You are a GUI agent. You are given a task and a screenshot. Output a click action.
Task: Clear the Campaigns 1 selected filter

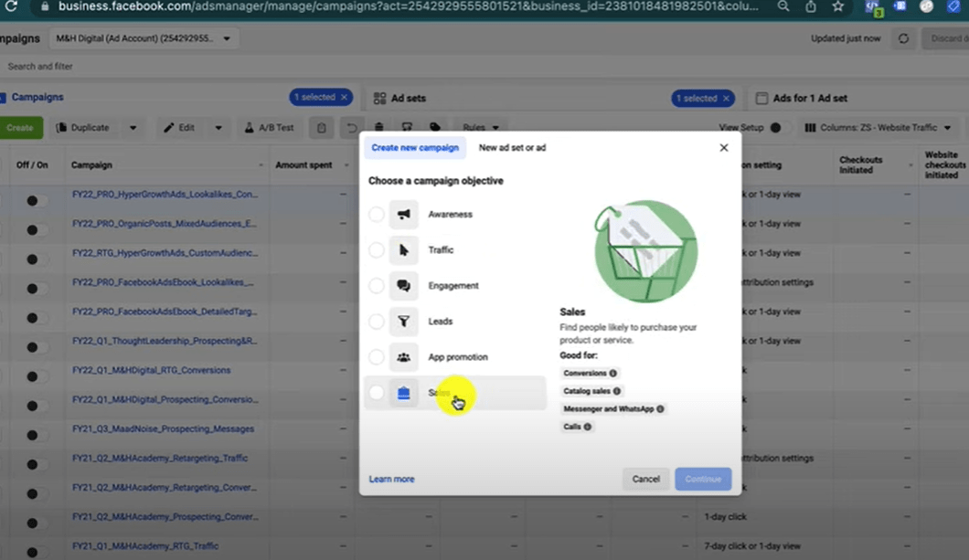(345, 97)
